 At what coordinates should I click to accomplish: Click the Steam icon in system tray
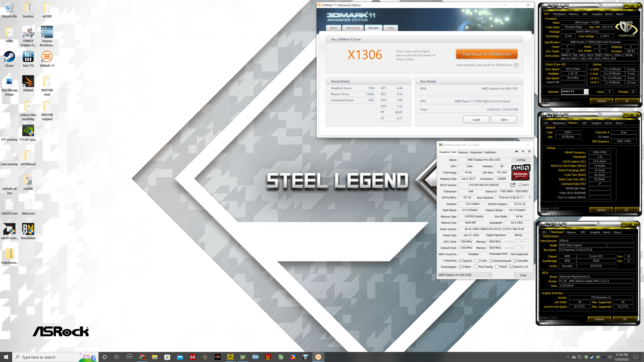pyautogui.click(x=592, y=357)
